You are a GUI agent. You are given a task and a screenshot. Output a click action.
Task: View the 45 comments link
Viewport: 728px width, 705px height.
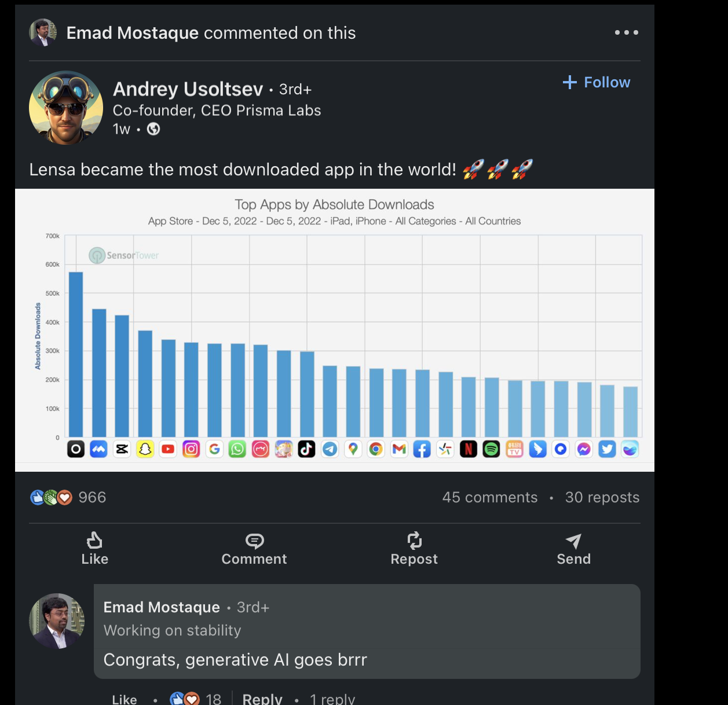[490, 497]
